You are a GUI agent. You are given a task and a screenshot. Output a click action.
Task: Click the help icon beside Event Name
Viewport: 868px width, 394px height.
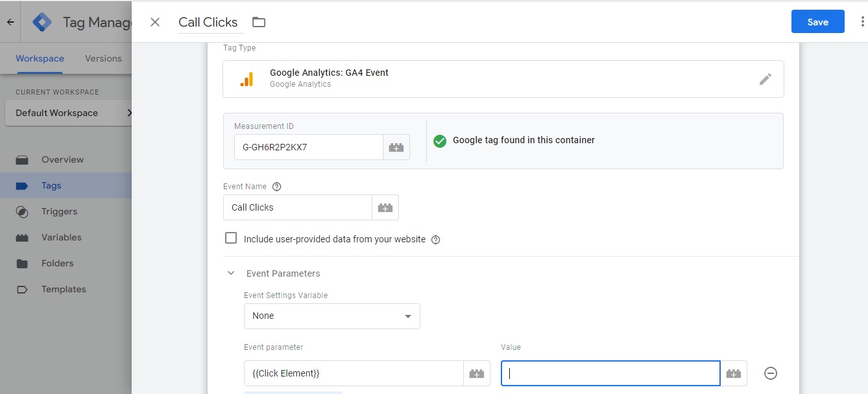277,187
